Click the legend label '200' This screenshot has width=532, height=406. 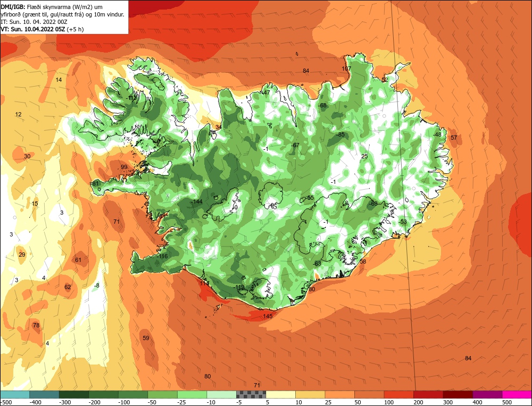[x=418, y=402]
